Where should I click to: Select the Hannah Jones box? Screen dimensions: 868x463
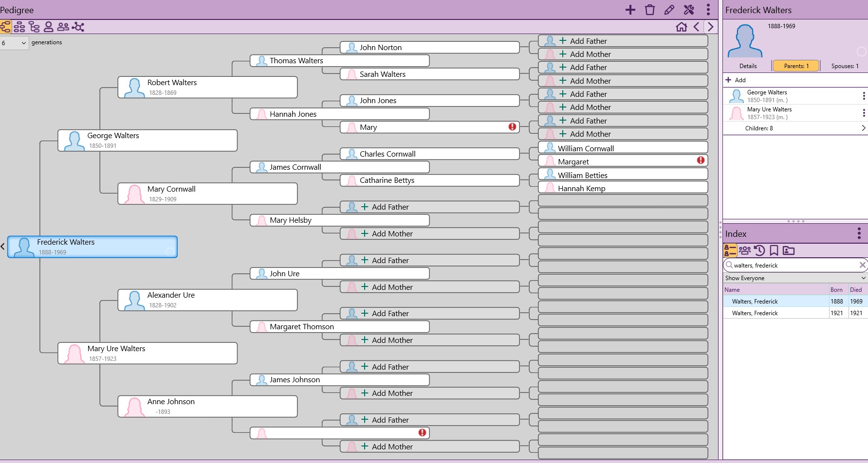pos(340,114)
